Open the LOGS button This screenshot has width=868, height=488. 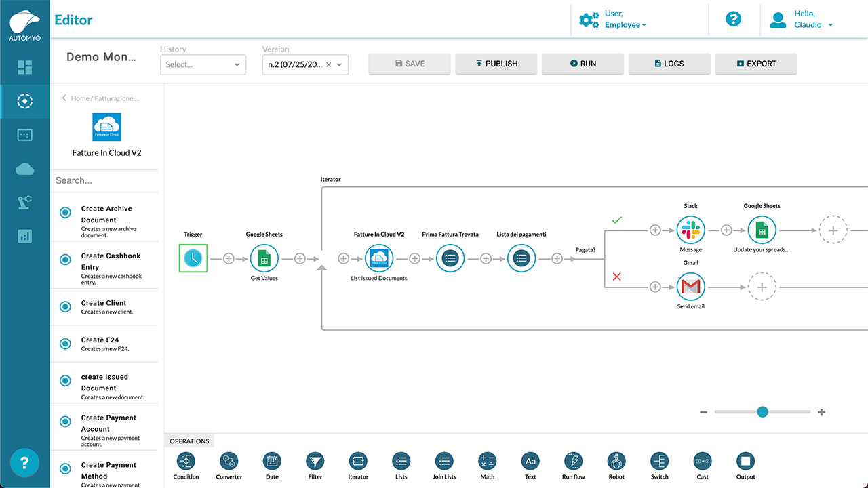(x=669, y=64)
